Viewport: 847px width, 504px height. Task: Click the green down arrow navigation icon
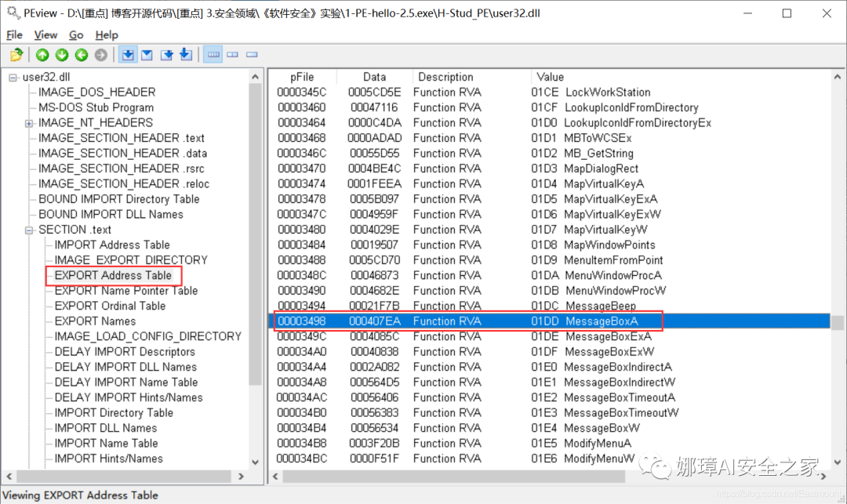[62, 55]
